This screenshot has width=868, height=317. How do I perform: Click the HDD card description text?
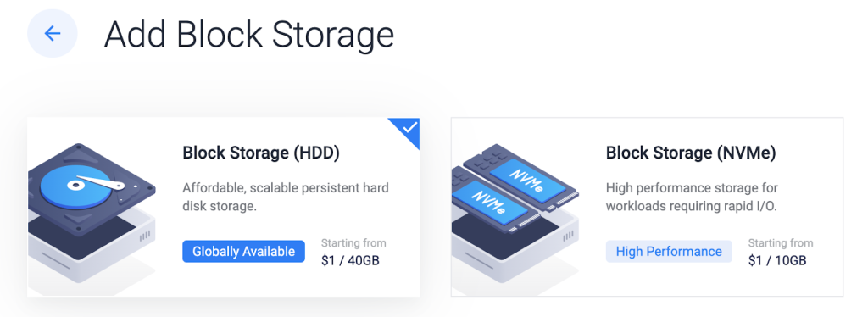tap(286, 197)
